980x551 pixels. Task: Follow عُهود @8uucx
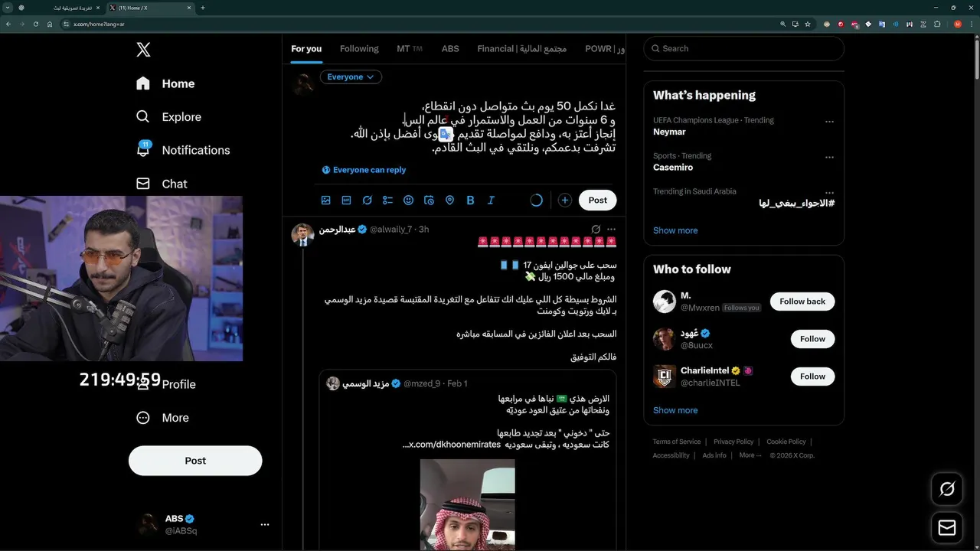[812, 339]
